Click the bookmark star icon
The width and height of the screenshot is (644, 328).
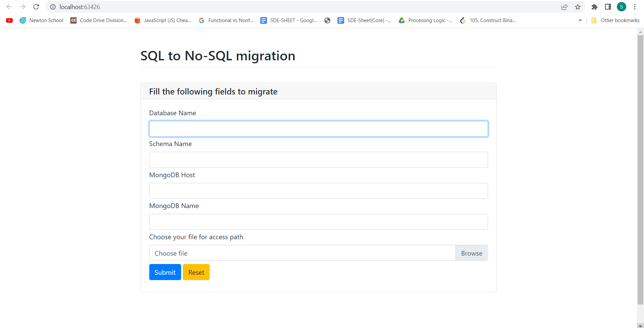pyautogui.click(x=578, y=7)
